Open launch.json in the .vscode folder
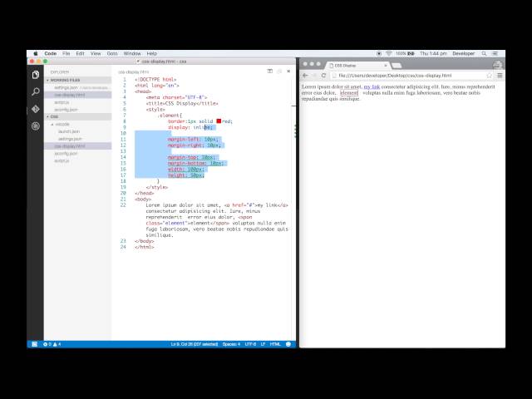532x399 pixels. pos(77,131)
